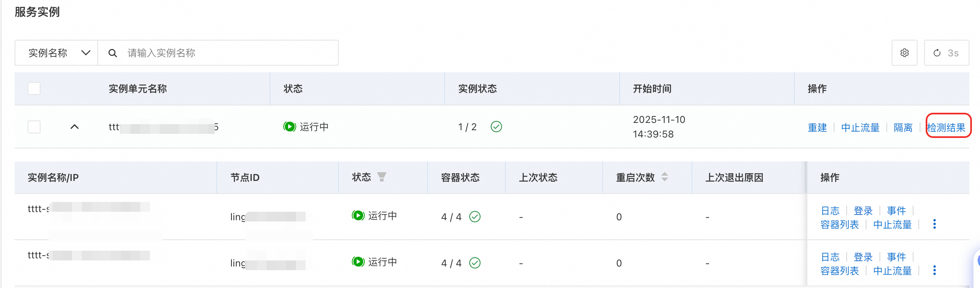Sort by 重启次数 using the sort arrows
Screen dimensions: 980x288
pos(665,177)
